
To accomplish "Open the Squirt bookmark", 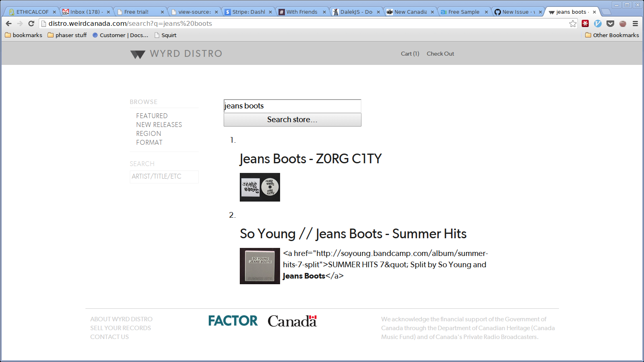I will [x=165, y=35].
